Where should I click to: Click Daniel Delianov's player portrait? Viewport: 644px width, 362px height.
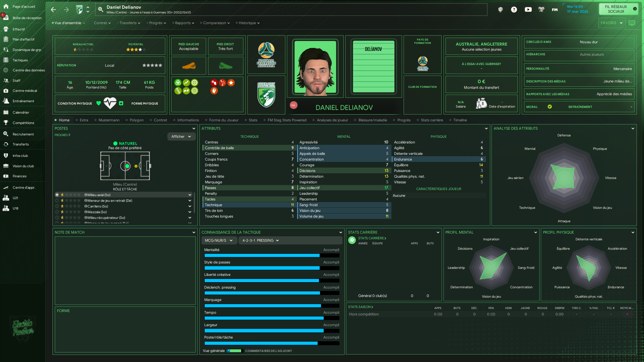coord(315,67)
